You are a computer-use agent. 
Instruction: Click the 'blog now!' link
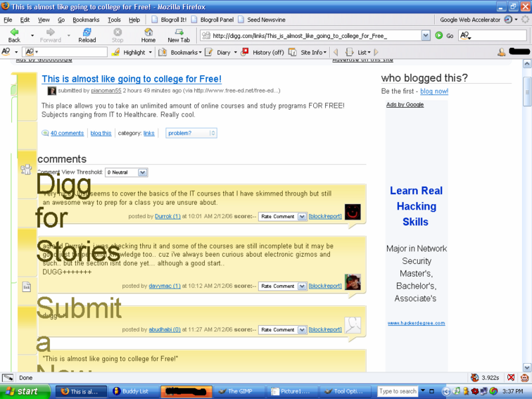434,91
